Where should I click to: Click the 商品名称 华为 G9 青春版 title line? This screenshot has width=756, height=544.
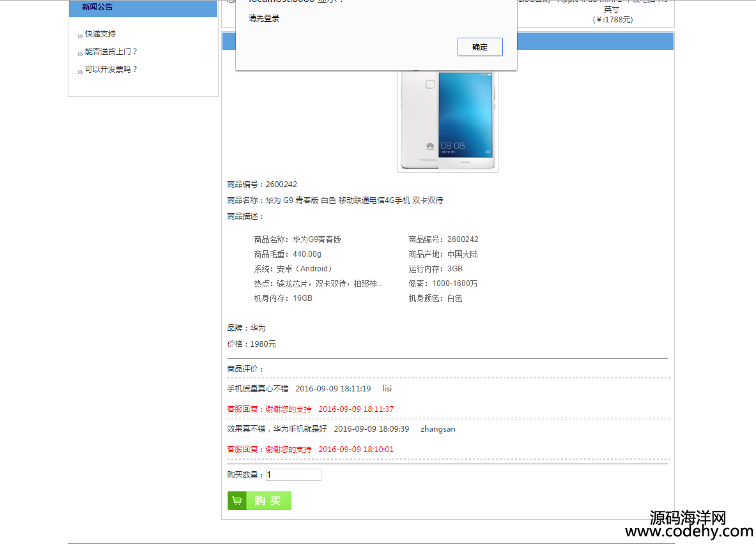click(335, 200)
